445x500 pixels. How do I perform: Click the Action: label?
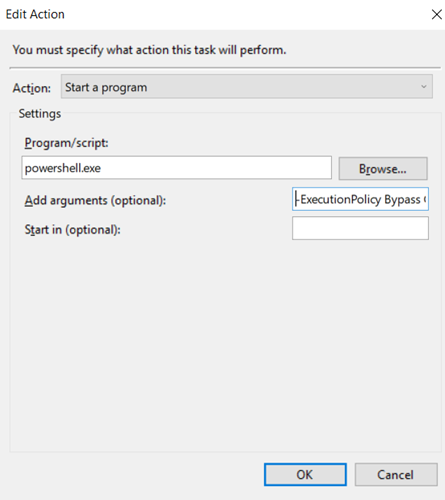point(32,88)
